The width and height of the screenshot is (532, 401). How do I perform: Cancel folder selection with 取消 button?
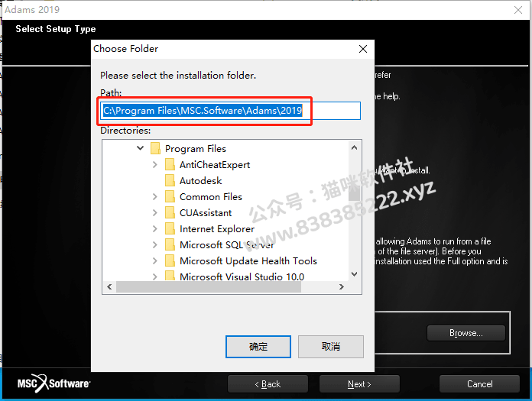(331, 347)
